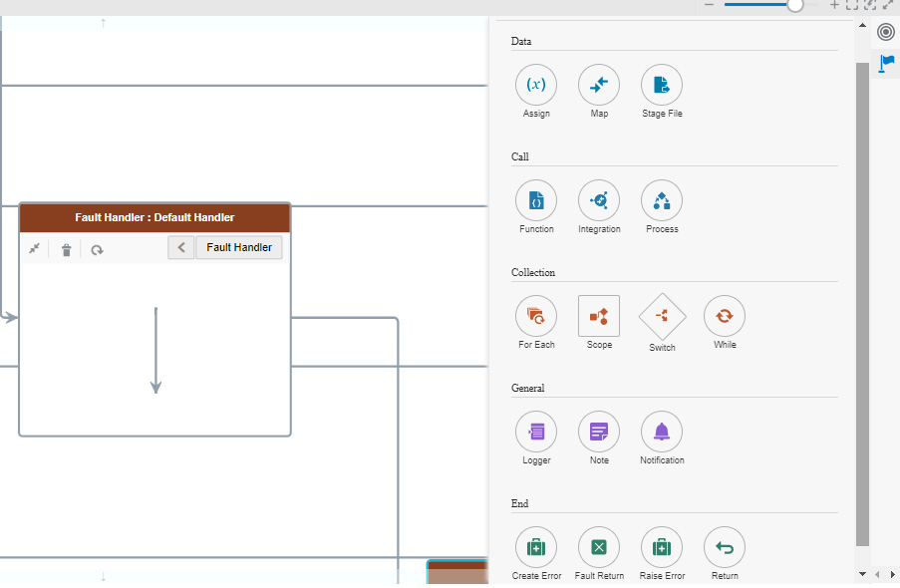Collapse the Default Handler scope box

point(35,249)
